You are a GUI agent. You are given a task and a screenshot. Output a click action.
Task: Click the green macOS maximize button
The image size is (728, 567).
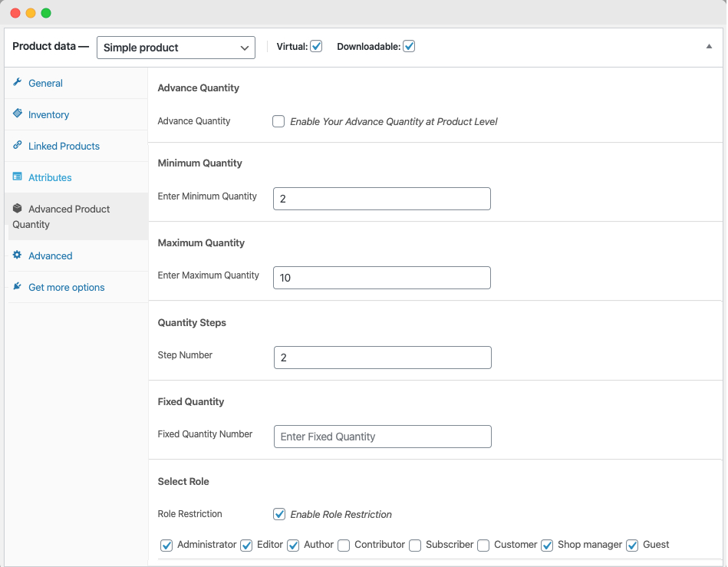click(46, 13)
